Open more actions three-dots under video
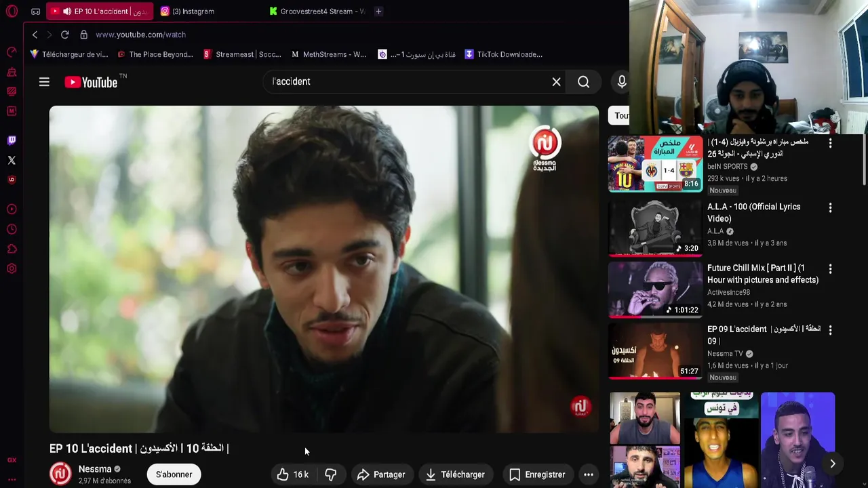Screen dimensions: 868x488 [589, 474]
